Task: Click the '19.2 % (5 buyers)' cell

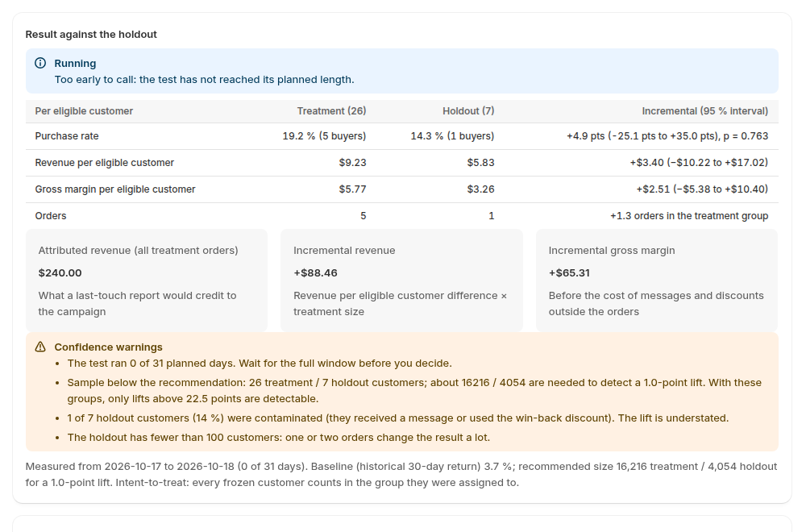Action: [324, 136]
